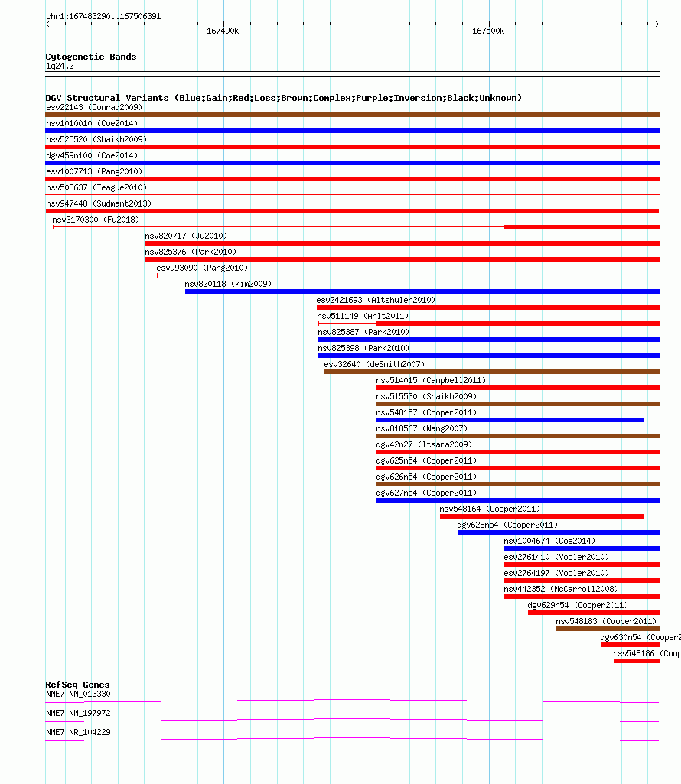Click esv2421693 (Altshuler2010) label
This screenshot has height=784, width=681.
376,300
